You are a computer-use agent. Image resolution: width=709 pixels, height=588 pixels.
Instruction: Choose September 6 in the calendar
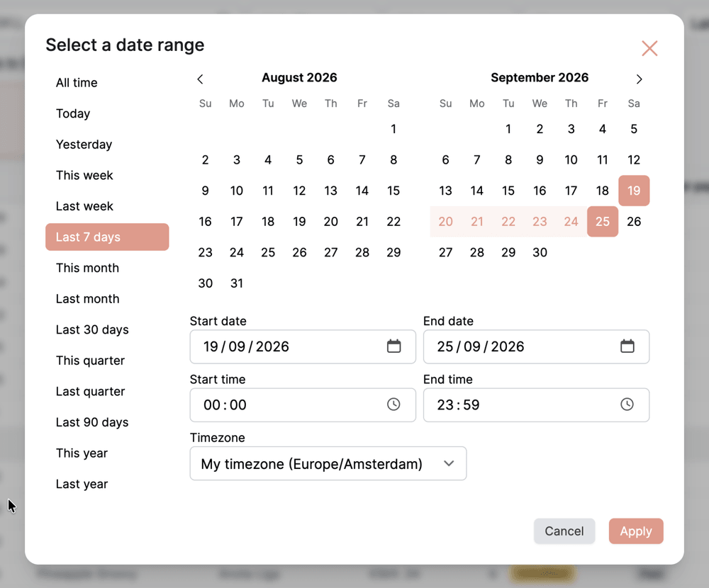tap(445, 159)
